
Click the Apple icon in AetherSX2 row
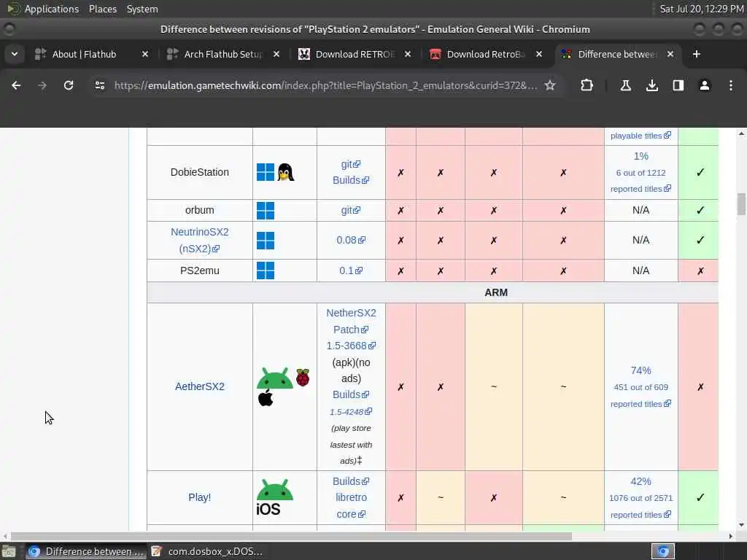266,397
